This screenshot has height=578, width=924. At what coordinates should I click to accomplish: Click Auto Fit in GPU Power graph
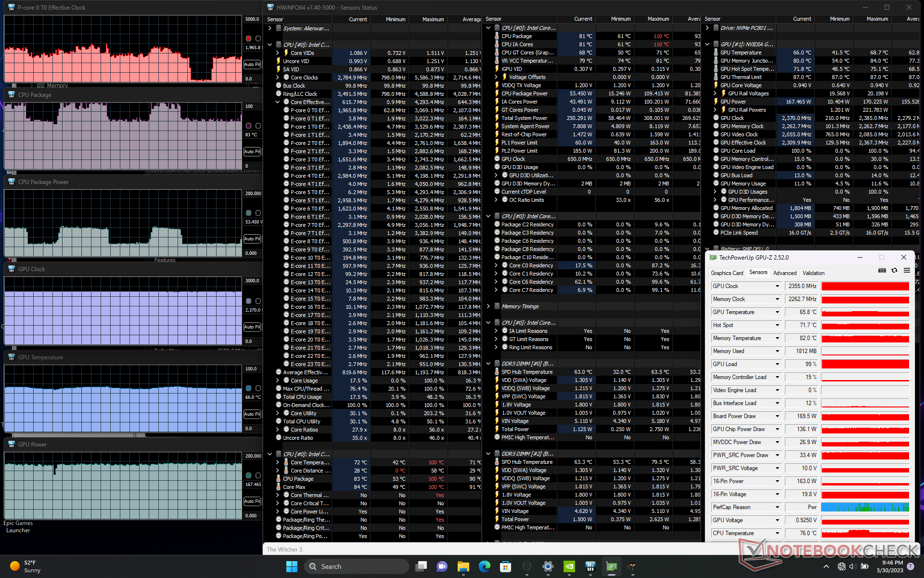(x=252, y=501)
